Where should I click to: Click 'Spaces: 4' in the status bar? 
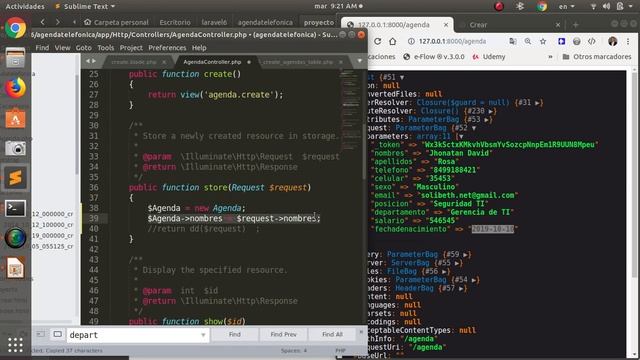(293, 351)
